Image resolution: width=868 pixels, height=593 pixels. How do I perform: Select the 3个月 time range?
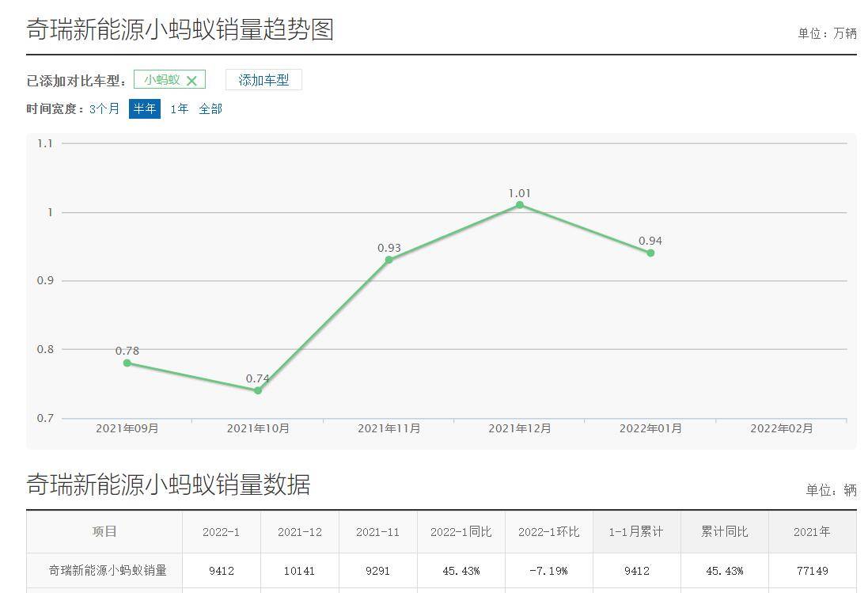(104, 108)
